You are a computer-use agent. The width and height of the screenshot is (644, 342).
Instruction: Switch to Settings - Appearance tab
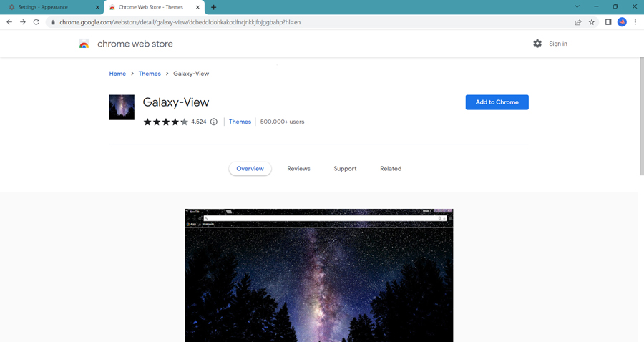pos(52,7)
